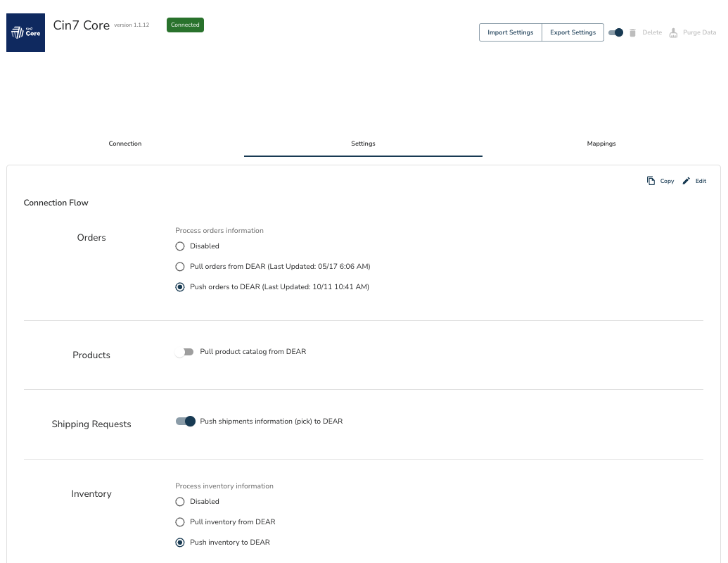
Task: Click the green Connected status badge
Action: (185, 25)
